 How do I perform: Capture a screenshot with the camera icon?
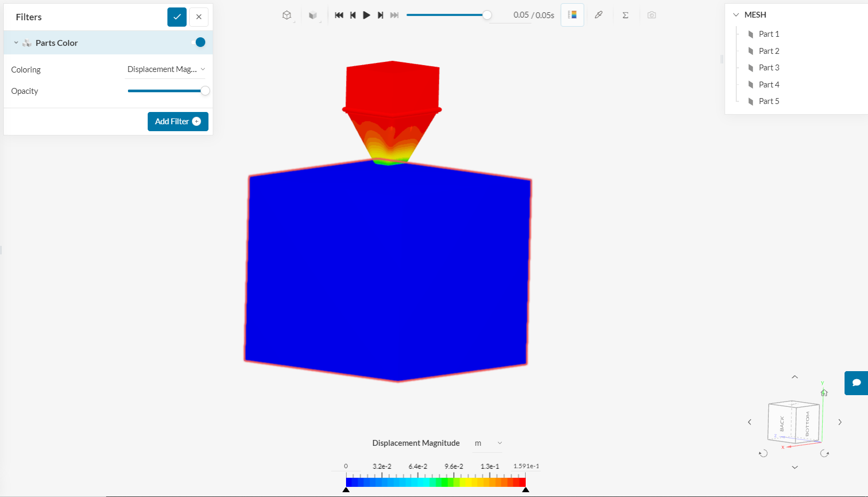(x=652, y=15)
